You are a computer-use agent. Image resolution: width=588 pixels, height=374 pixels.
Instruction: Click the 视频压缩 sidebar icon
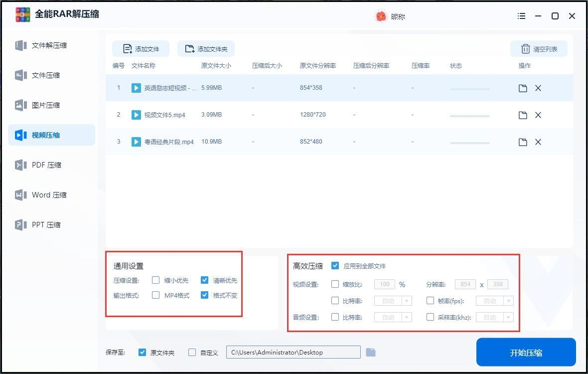point(20,135)
